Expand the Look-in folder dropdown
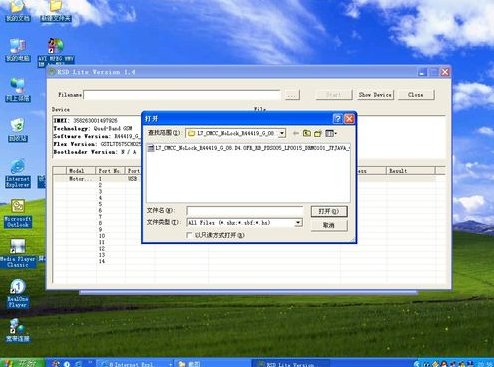The image size is (494, 367). (x=282, y=133)
